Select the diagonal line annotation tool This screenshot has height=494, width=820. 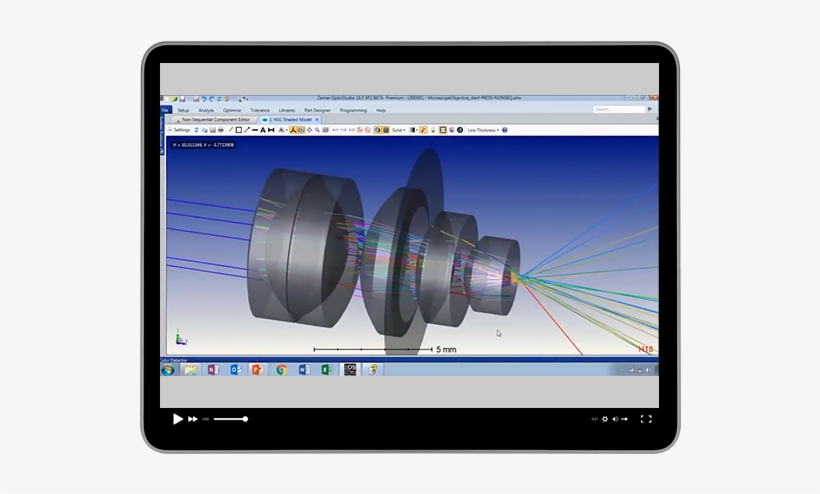click(x=247, y=130)
